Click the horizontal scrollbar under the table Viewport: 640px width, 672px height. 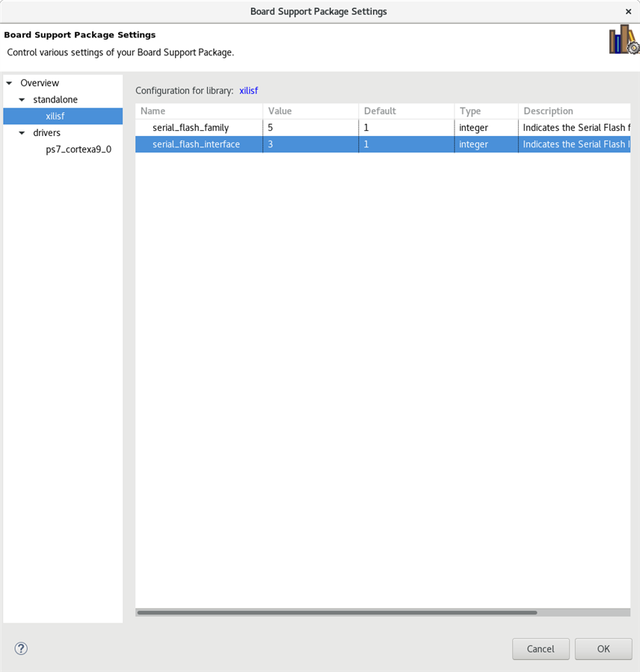pos(337,612)
